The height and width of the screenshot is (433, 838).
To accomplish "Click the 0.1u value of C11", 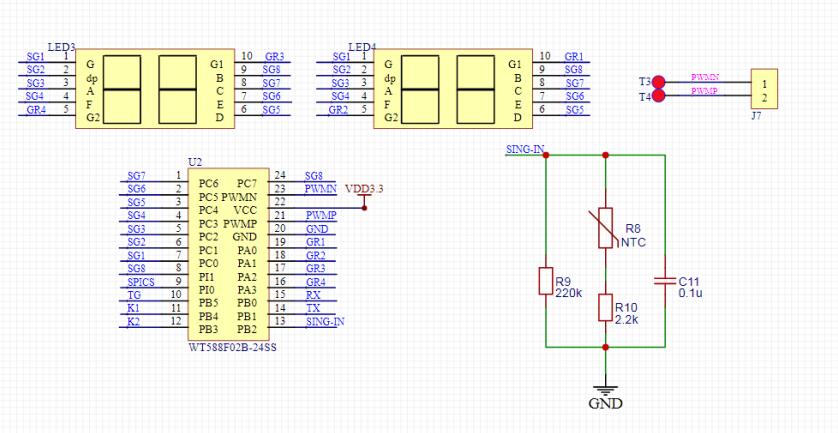I will (689, 293).
